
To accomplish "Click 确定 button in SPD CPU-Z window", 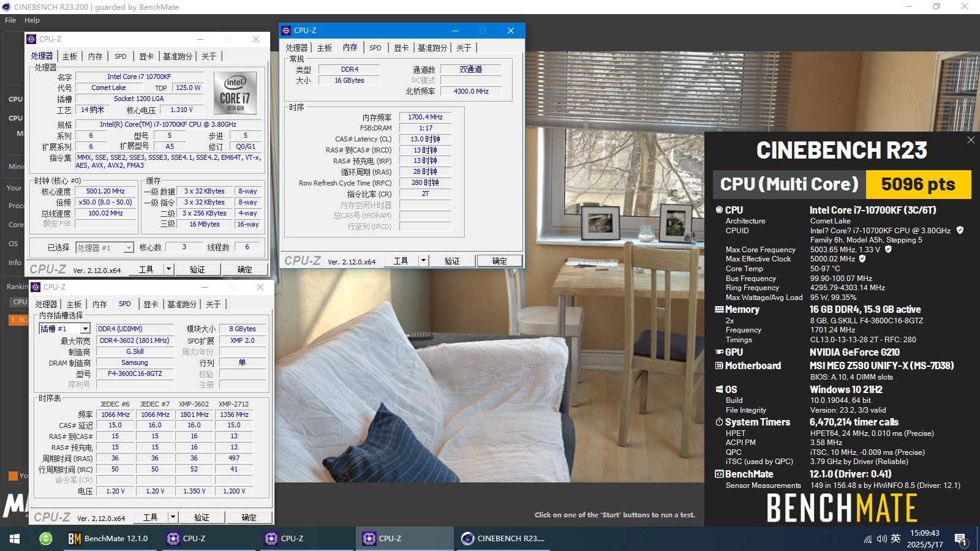I will coord(249,517).
